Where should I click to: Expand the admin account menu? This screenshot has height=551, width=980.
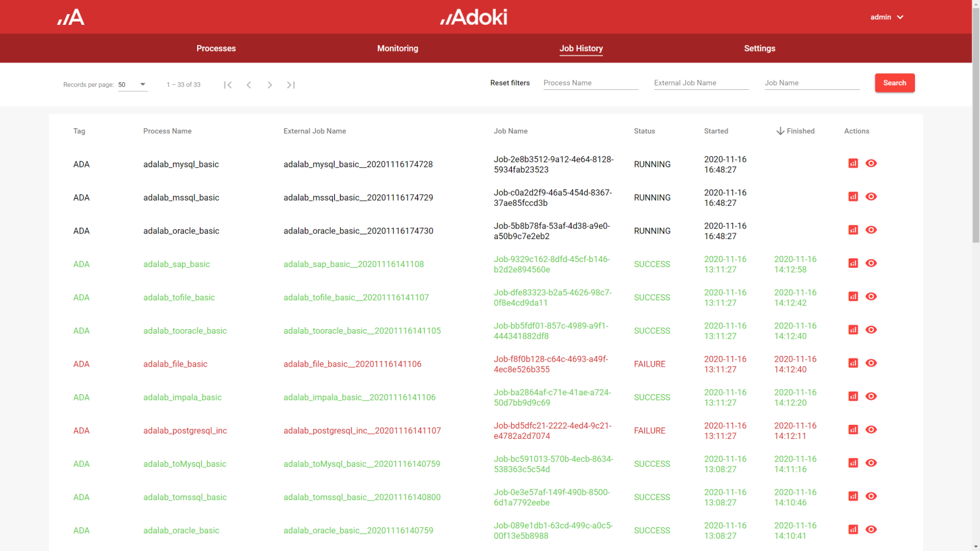pyautogui.click(x=887, y=17)
